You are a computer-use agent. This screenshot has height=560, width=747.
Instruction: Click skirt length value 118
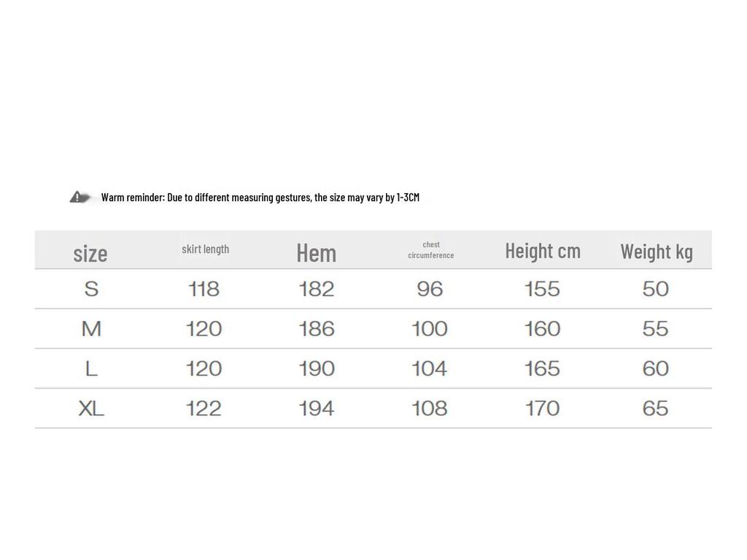pyautogui.click(x=204, y=289)
